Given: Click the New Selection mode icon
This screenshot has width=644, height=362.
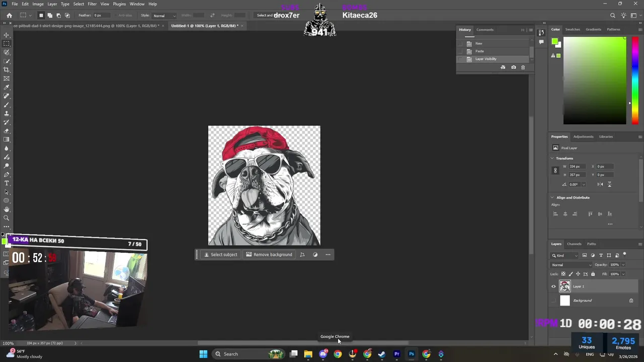Looking at the screenshot, I should point(41,16).
